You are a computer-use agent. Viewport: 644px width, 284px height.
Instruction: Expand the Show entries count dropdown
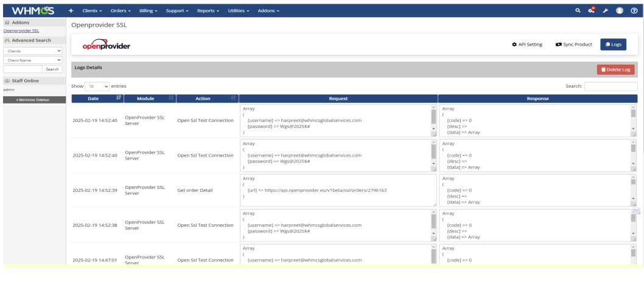click(x=97, y=87)
